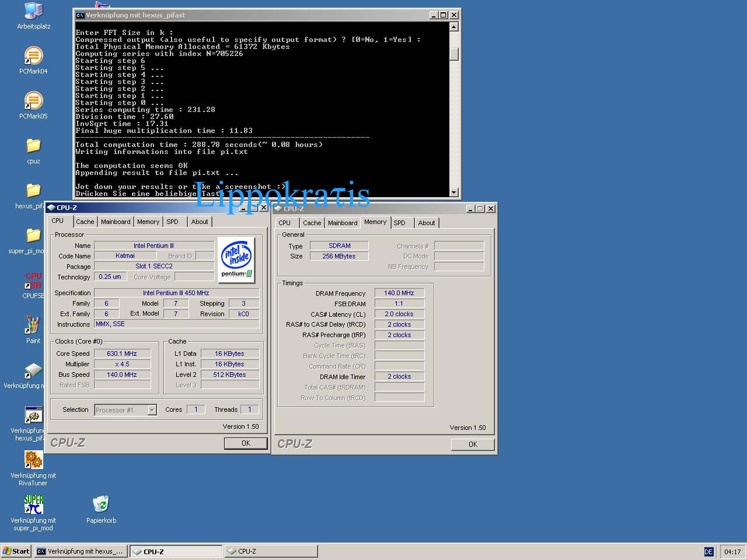Open the super_pi_mod folder icon
747x560 pixels.
34,236
